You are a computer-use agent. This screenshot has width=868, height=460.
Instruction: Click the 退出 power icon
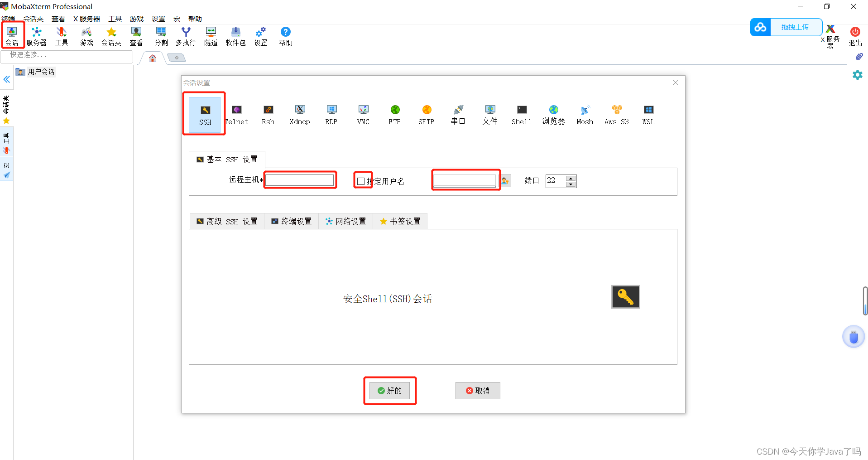tap(855, 36)
